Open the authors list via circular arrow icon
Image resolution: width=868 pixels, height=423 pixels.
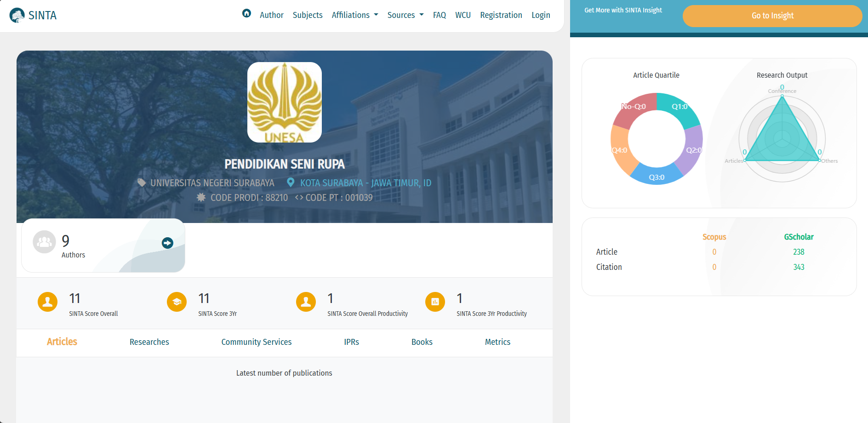point(167,243)
